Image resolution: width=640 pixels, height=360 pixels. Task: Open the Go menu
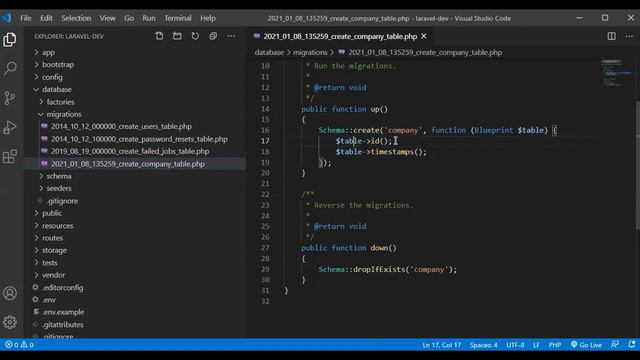[x=129, y=18]
